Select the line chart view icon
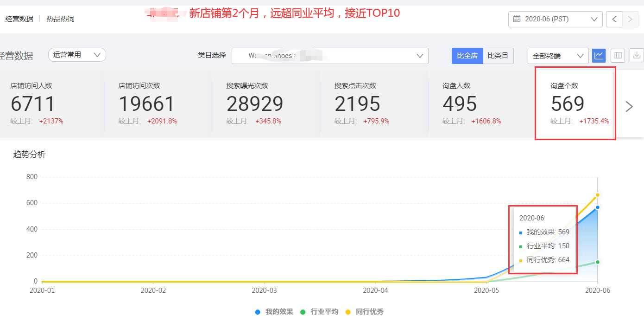Screen dimensions: 644x316 (x=599, y=55)
